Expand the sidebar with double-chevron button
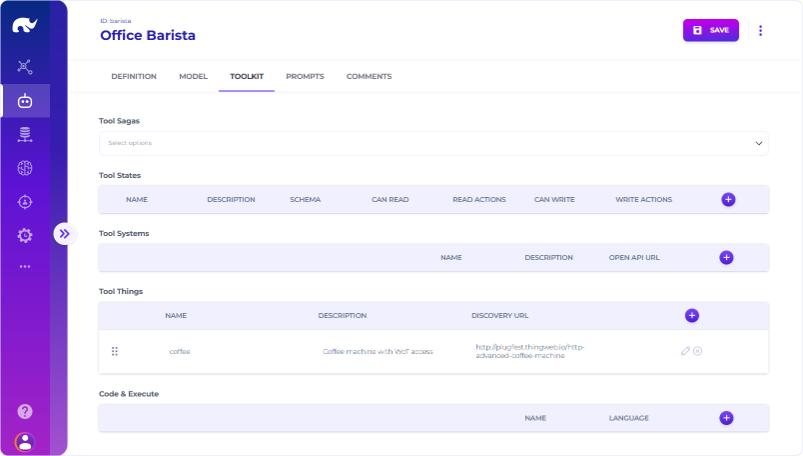This screenshot has width=803, height=456. (x=64, y=234)
